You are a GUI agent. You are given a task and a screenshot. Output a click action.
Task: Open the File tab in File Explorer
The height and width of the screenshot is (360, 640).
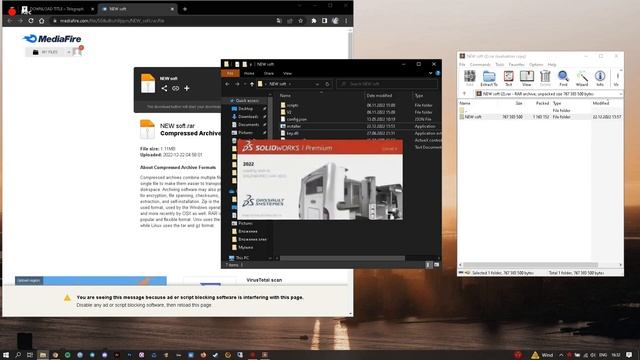click(x=230, y=73)
